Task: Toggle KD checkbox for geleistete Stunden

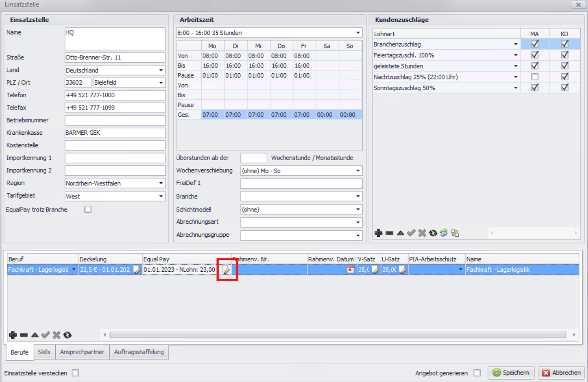Action: click(565, 66)
